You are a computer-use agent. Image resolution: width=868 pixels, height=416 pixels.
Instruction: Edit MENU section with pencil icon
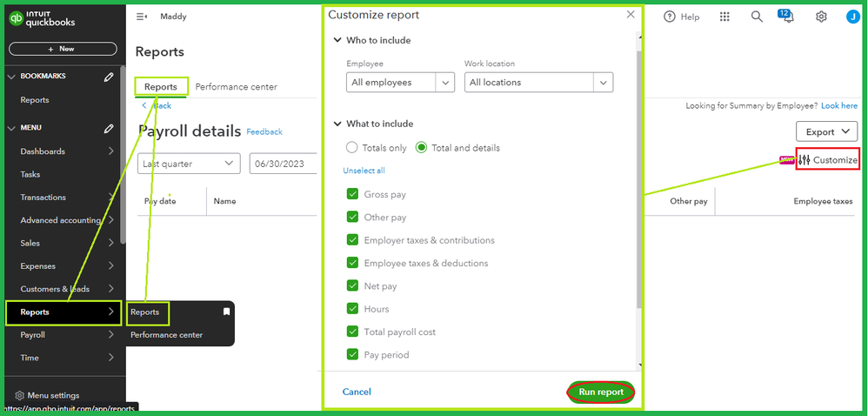109,128
